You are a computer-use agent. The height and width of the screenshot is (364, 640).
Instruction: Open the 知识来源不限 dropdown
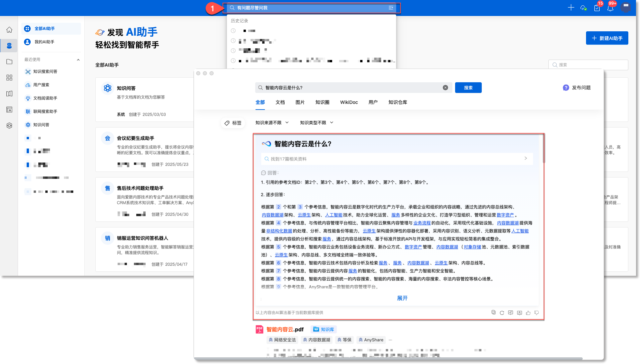pyautogui.click(x=272, y=123)
